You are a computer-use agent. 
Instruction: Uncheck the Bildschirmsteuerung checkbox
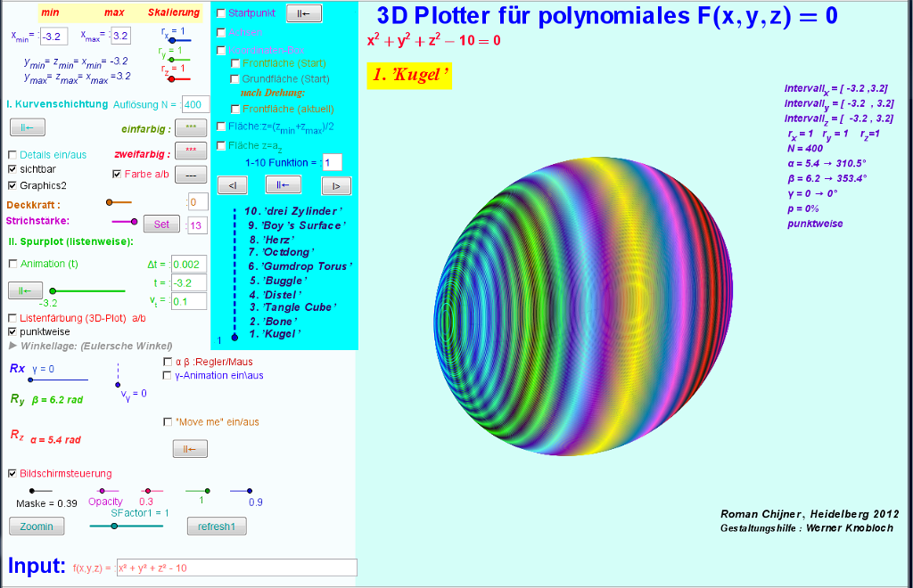(x=12, y=473)
